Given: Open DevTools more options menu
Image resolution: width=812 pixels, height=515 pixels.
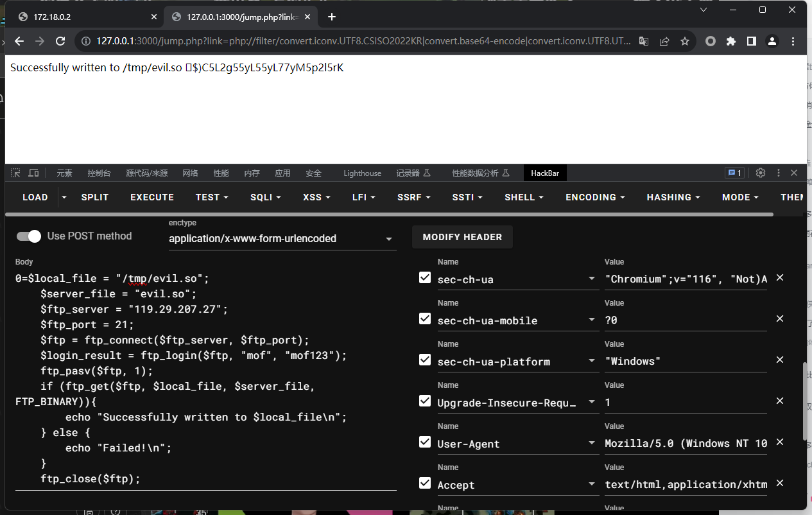Looking at the screenshot, I should click(779, 173).
